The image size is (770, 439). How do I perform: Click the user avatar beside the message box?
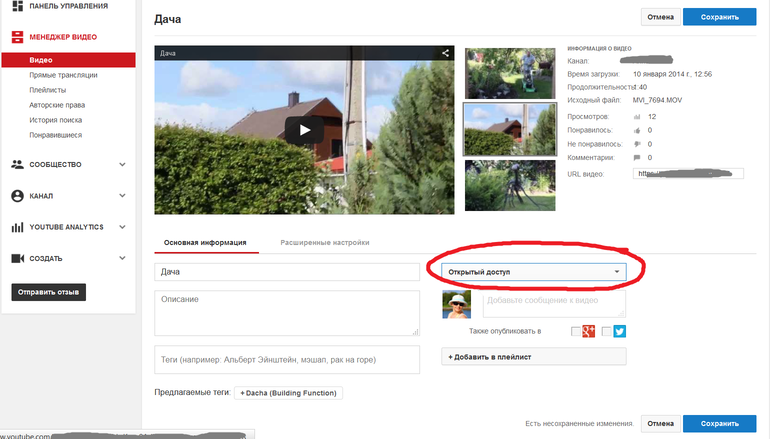(456, 304)
